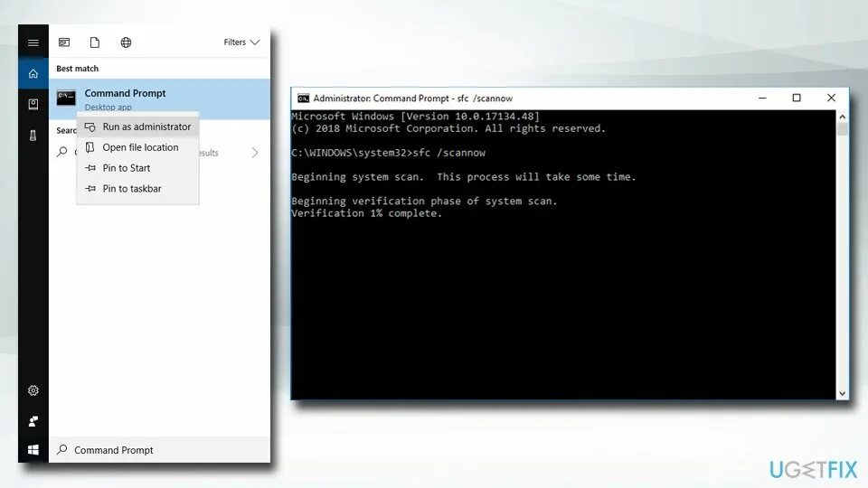
Task: Click the 'Beginning verification phase of system scan.' line
Action: [x=425, y=202]
